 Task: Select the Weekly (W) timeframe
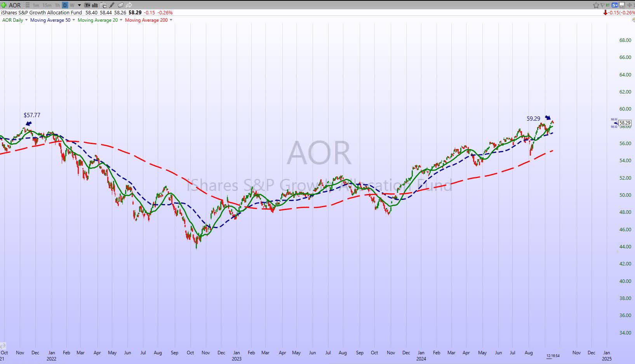[x=72, y=5]
